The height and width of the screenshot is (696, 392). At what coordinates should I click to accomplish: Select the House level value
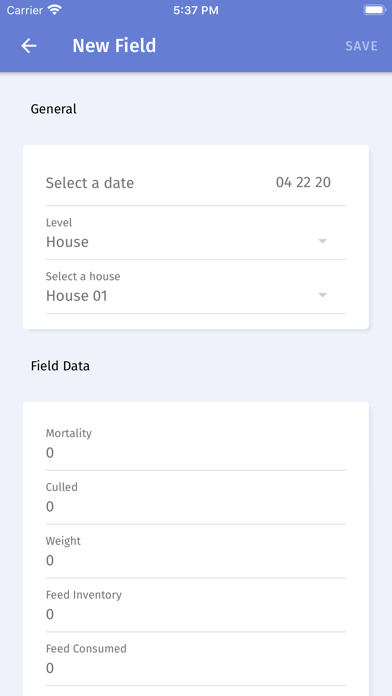click(x=67, y=242)
